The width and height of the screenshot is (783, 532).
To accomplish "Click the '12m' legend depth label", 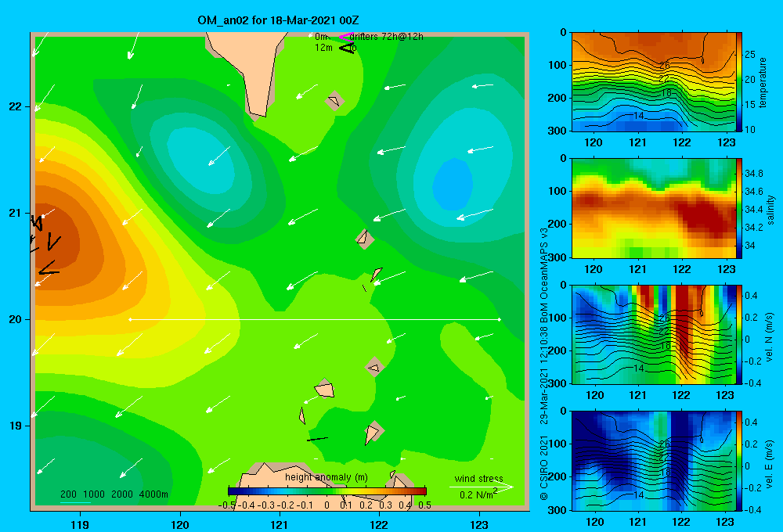I will (x=323, y=48).
